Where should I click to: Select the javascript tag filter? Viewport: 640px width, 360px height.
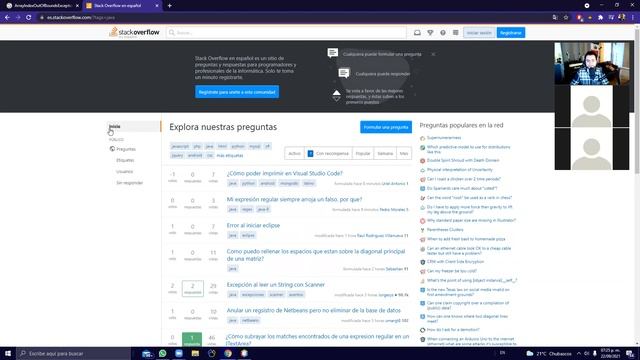(x=180, y=146)
